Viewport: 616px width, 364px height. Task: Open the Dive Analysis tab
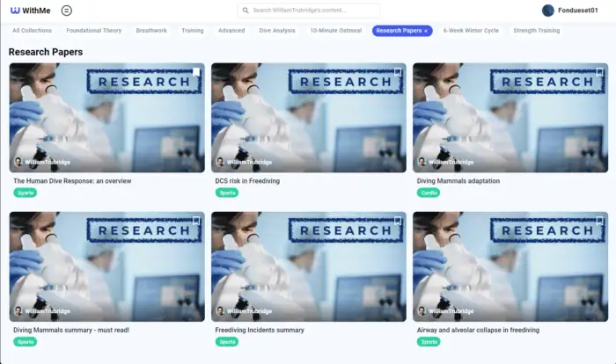click(x=277, y=31)
